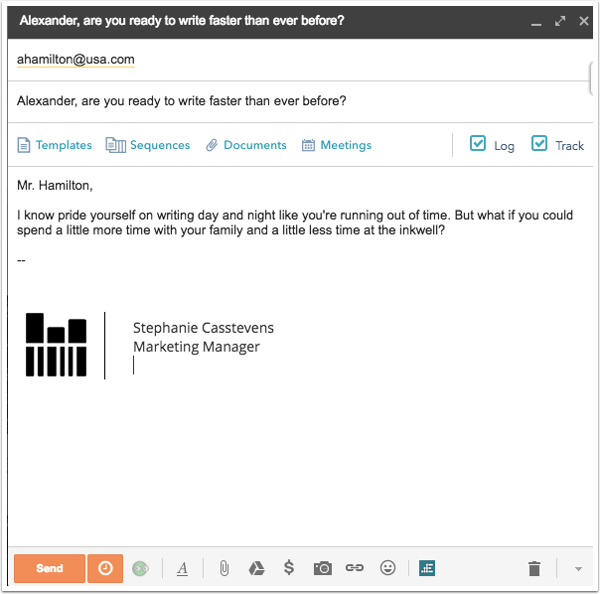The height and width of the screenshot is (594, 600).
Task: Click the dollar sign money icon
Action: pos(289,568)
